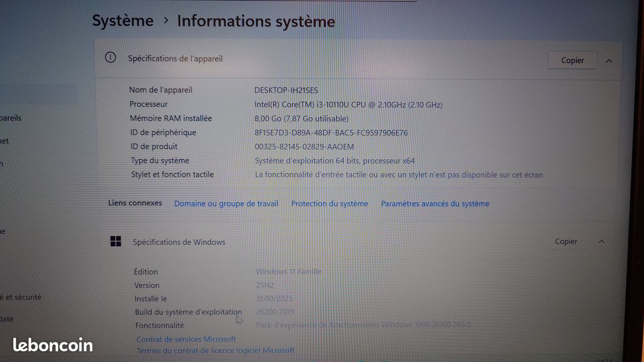Click the ID de périphérique label

click(x=163, y=132)
